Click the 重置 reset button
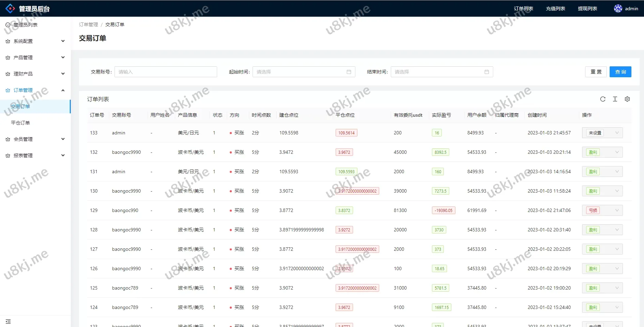Viewport: 644px width, 327px height. (596, 72)
